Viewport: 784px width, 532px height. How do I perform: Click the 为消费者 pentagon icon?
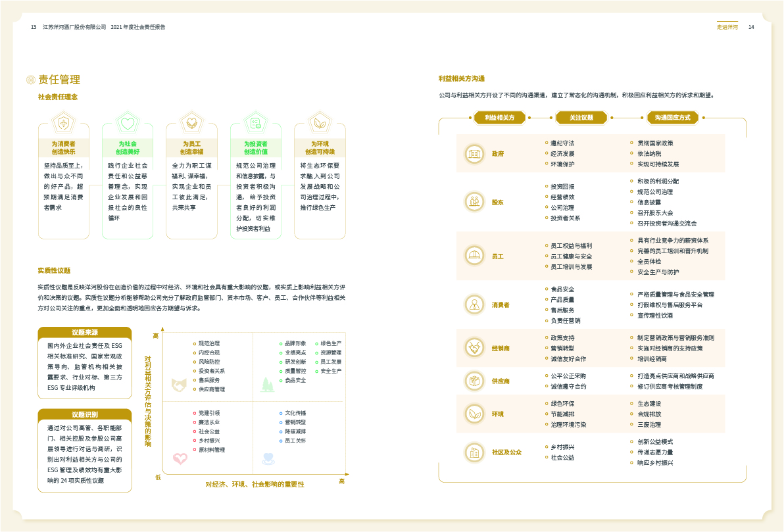(64, 123)
